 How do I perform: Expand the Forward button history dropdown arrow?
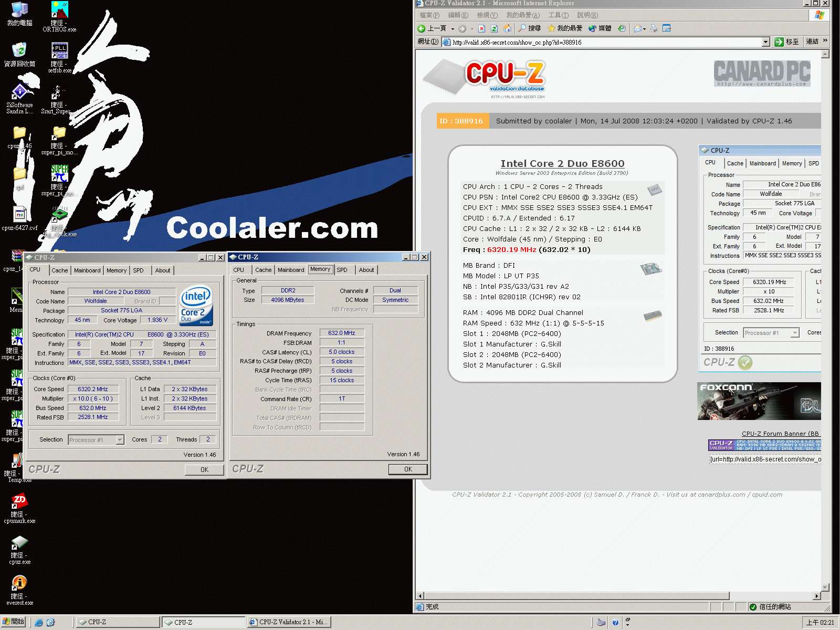click(x=471, y=29)
